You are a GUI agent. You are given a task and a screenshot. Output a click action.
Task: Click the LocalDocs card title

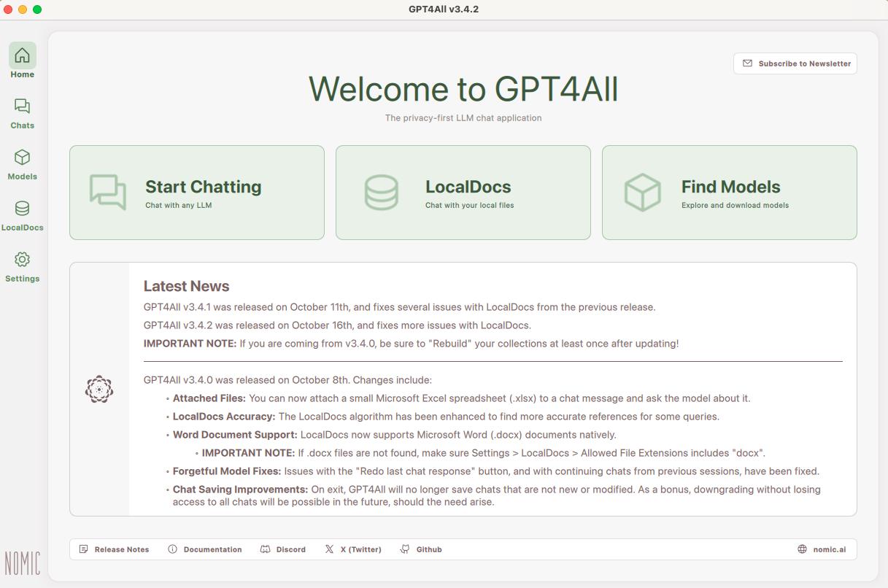[468, 187]
